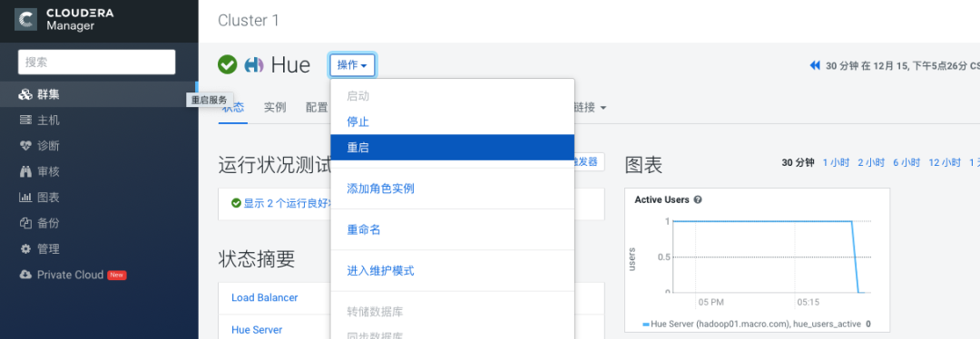Switch to the 实例 tab
This screenshot has height=339, width=980.
point(275,107)
